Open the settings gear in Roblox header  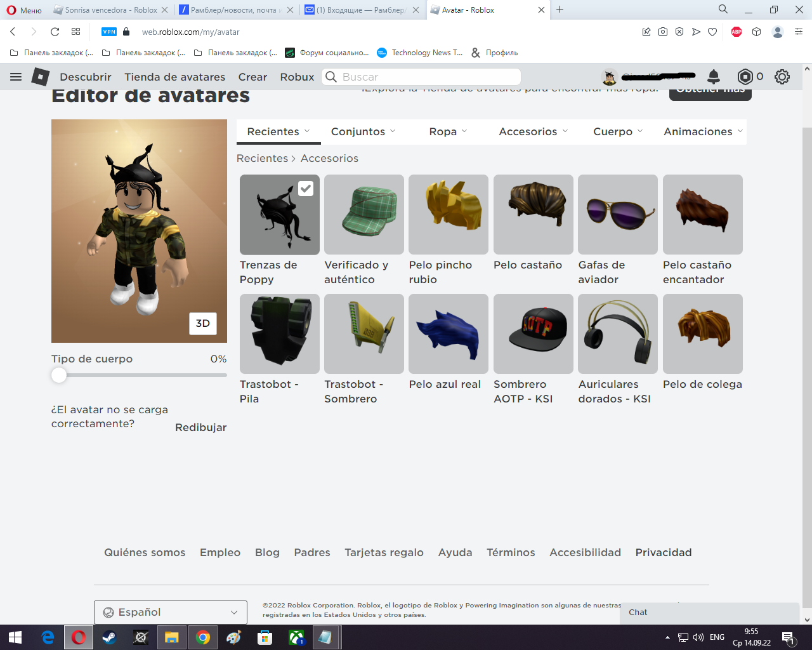pos(782,77)
